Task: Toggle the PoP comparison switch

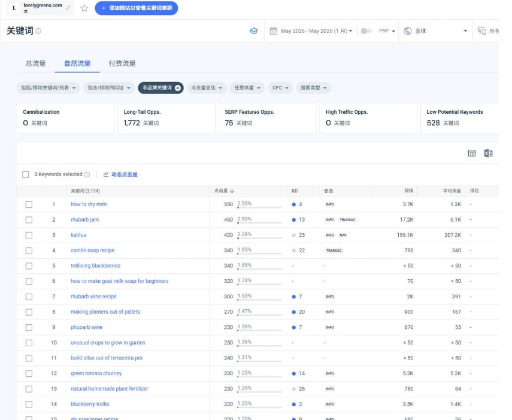Action: tap(366, 31)
